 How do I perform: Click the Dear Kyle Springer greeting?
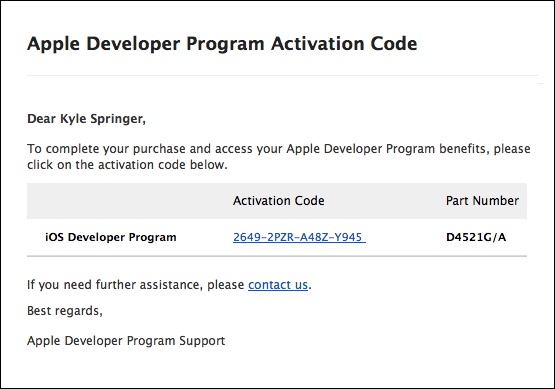pos(86,119)
